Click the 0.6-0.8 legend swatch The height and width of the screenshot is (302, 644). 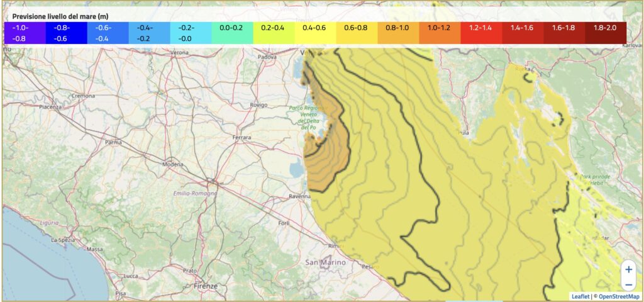point(357,33)
